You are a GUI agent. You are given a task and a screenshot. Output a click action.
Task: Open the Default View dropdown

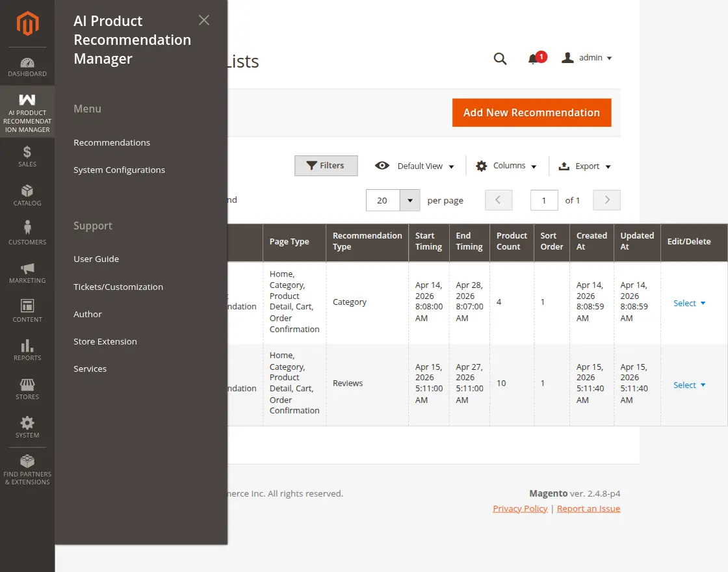point(415,166)
